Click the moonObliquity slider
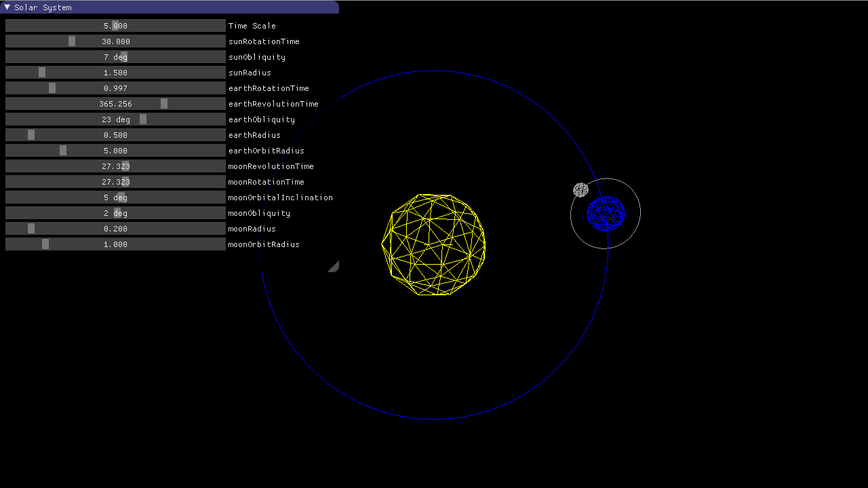The height and width of the screenshot is (488, 868). tap(115, 213)
